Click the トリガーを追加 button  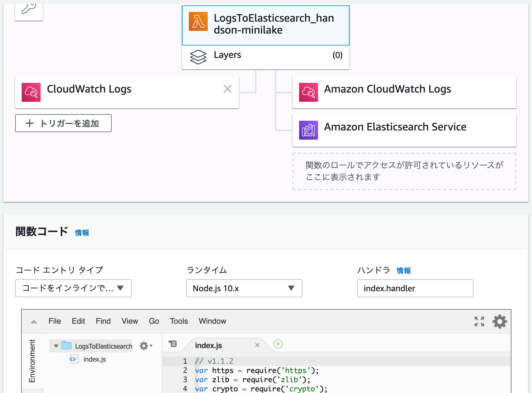63,123
